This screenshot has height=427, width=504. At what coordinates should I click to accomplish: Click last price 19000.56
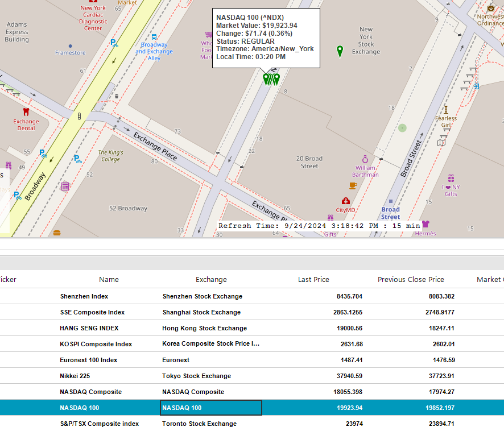[350, 328]
